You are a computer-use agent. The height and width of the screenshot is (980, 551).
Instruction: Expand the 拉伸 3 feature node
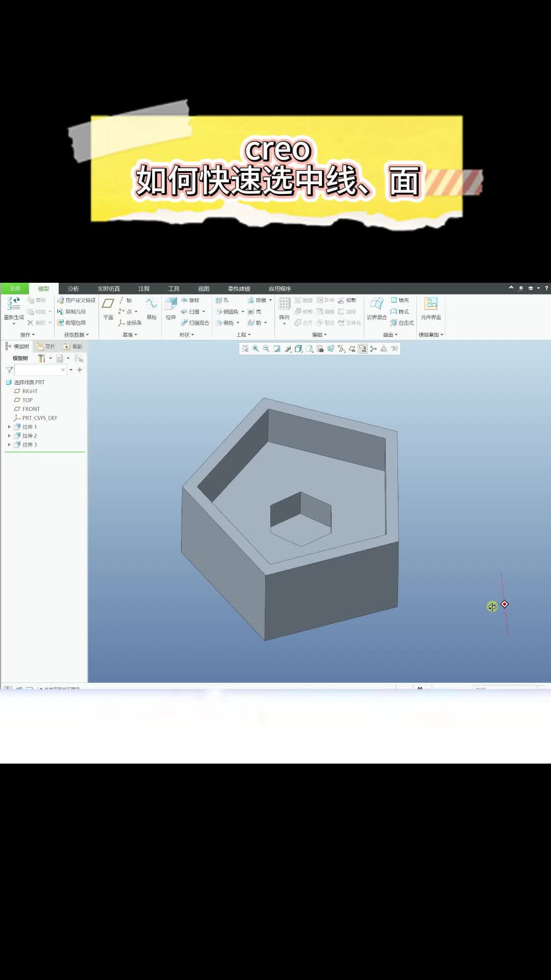click(9, 445)
